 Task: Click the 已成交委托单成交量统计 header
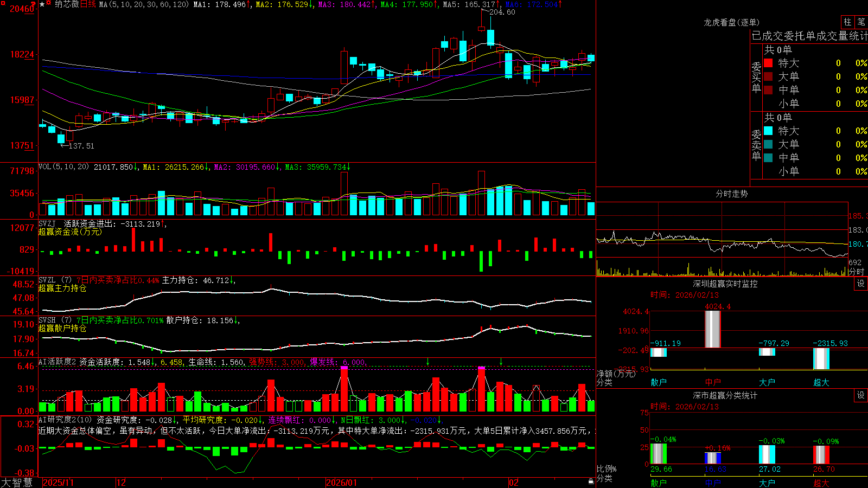pos(810,36)
